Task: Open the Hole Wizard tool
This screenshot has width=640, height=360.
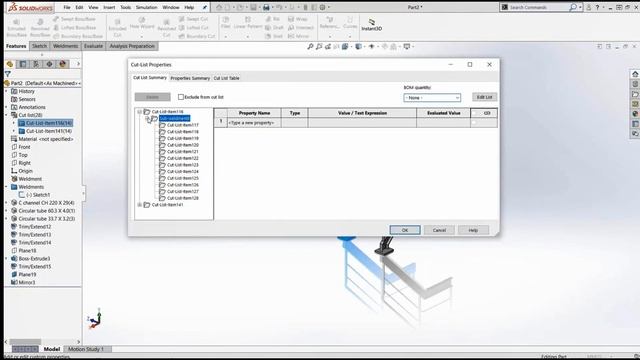Action: (142, 23)
